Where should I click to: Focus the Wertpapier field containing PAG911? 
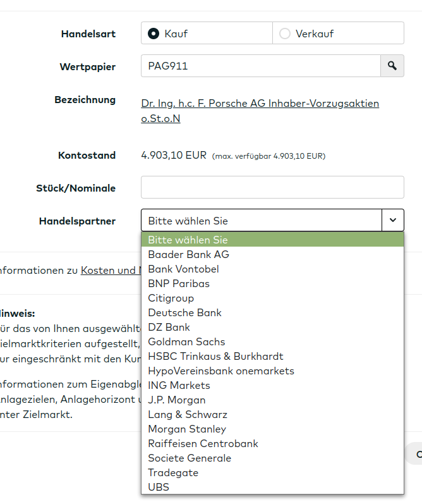click(261, 66)
